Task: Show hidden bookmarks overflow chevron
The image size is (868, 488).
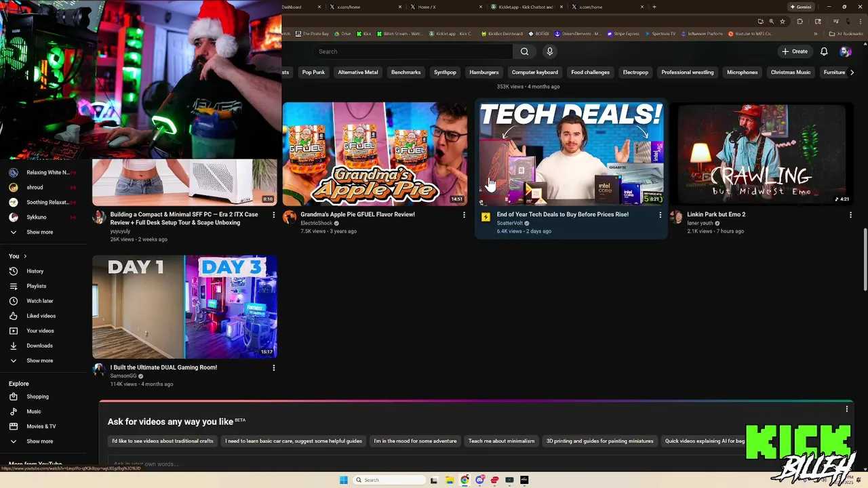Action: (x=816, y=34)
